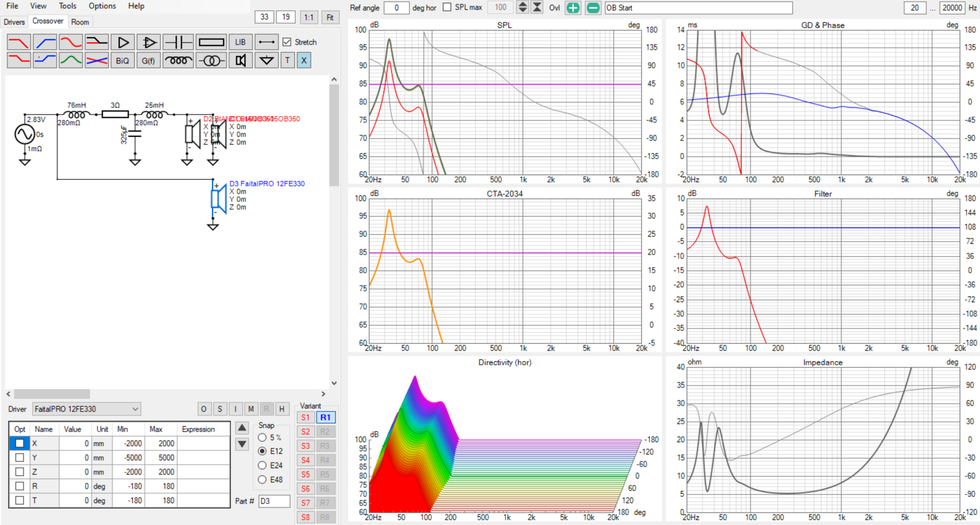Check the Opt box for row T
This screenshot has width=980, height=525.
(20, 501)
